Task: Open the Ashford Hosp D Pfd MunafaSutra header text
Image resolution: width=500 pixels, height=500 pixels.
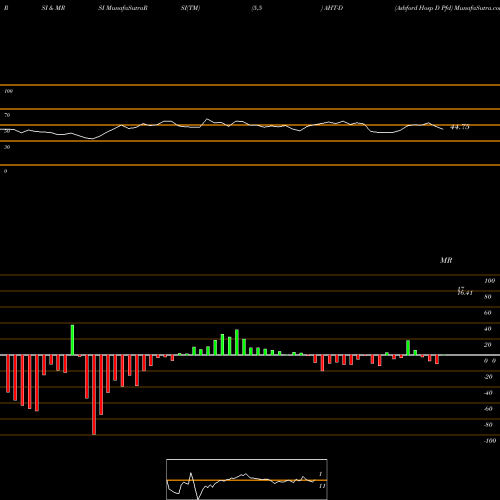Action: point(447,8)
